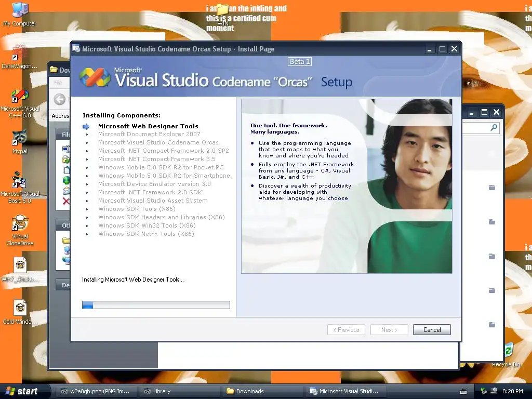Click the status text Installing Microsoft Web Designer Tools
532x399 pixels.
[133, 280]
